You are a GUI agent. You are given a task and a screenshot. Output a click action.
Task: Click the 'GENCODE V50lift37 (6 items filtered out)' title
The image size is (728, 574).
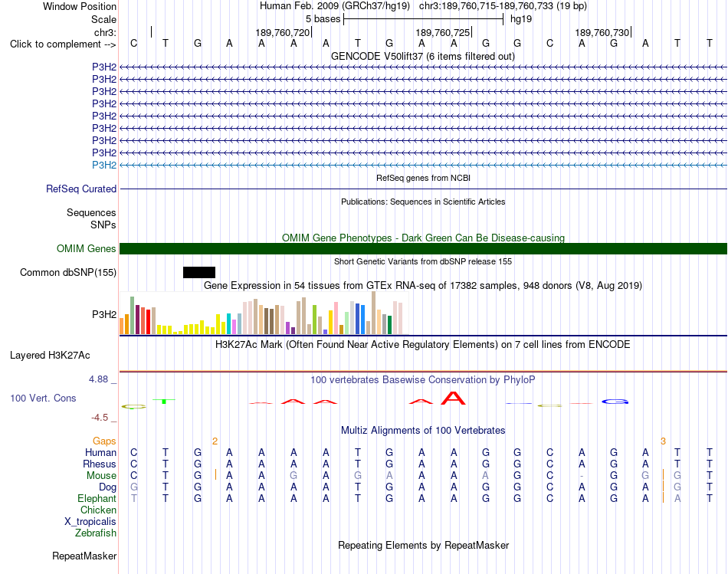tap(423, 56)
